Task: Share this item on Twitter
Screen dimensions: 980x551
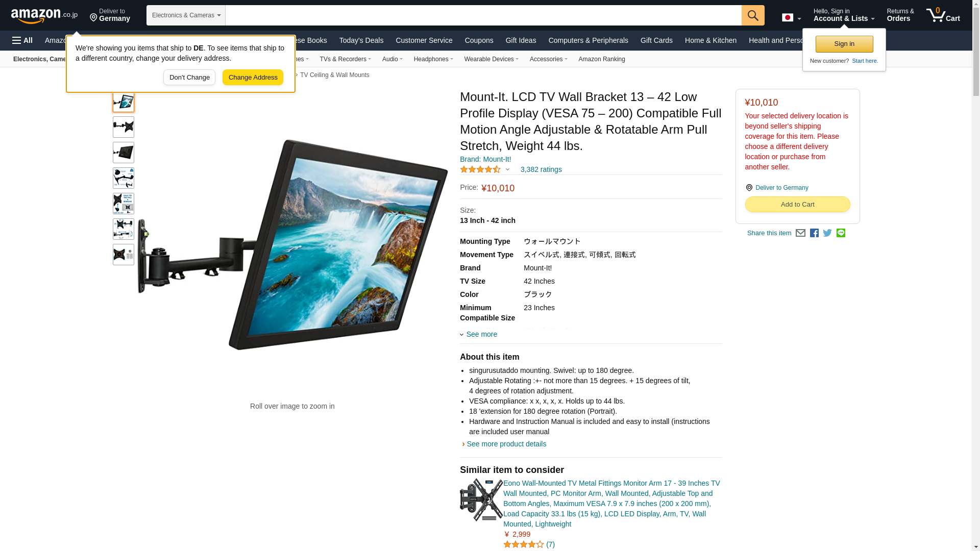Action: click(x=827, y=233)
